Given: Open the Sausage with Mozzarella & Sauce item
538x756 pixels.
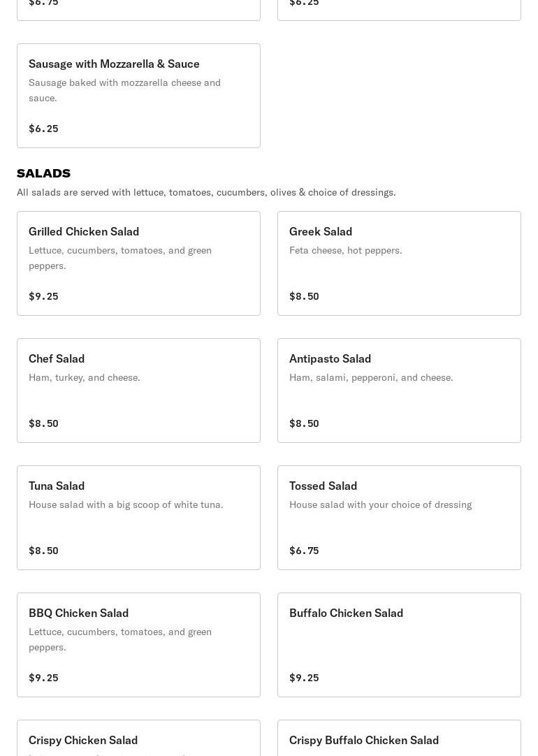Looking at the screenshot, I should pyautogui.click(x=138, y=96).
